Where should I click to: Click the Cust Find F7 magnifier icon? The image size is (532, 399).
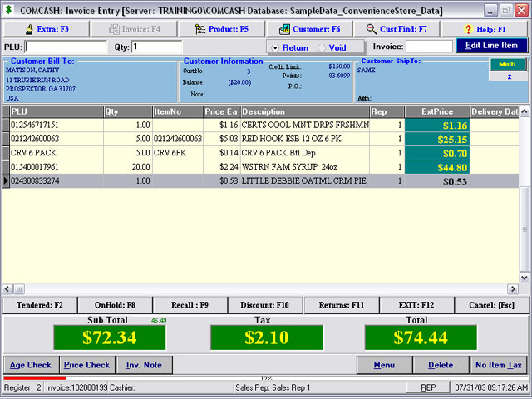[x=372, y=29]
